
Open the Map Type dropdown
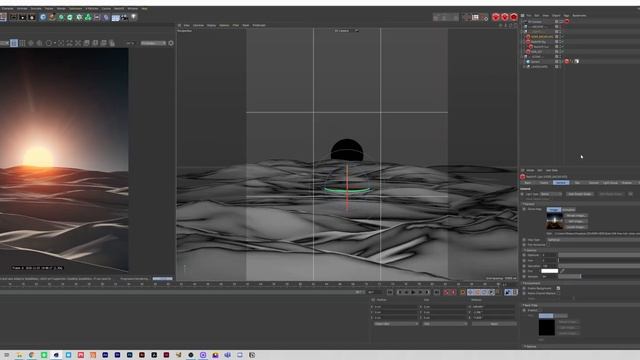tap(593, 240)
